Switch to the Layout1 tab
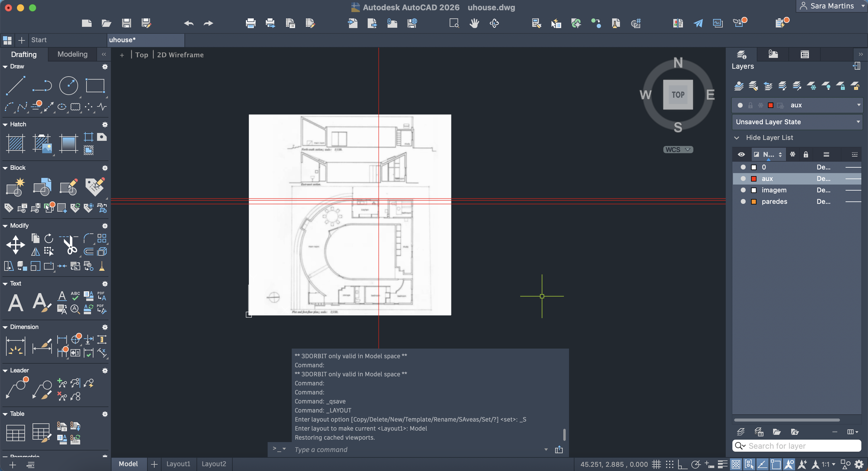The width and height of the screenshot is (868, 471). coord(178,464)
